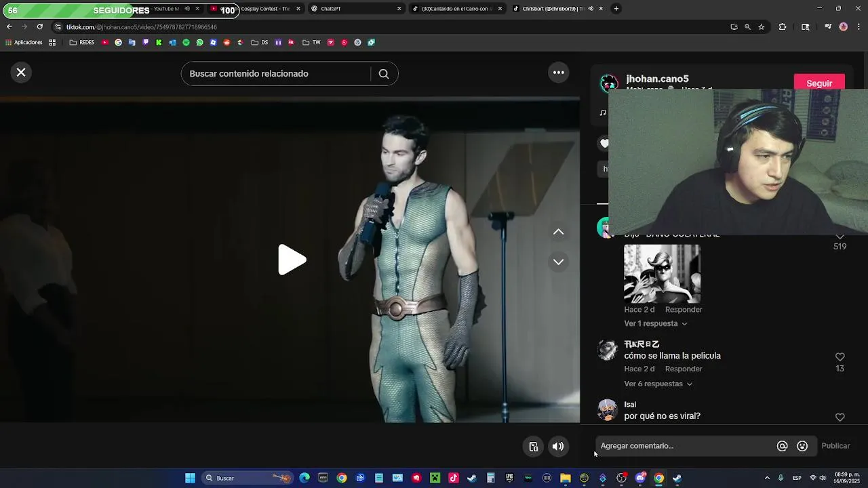
Task: Open the Google bookmark icon
Action: click(x=118, y=42)
